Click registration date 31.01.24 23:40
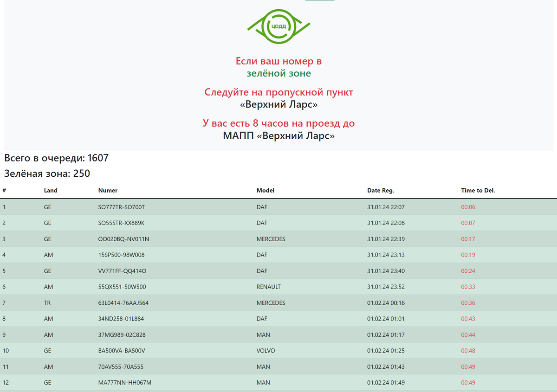This screenshot has height=392, width=557. (386, 271)
